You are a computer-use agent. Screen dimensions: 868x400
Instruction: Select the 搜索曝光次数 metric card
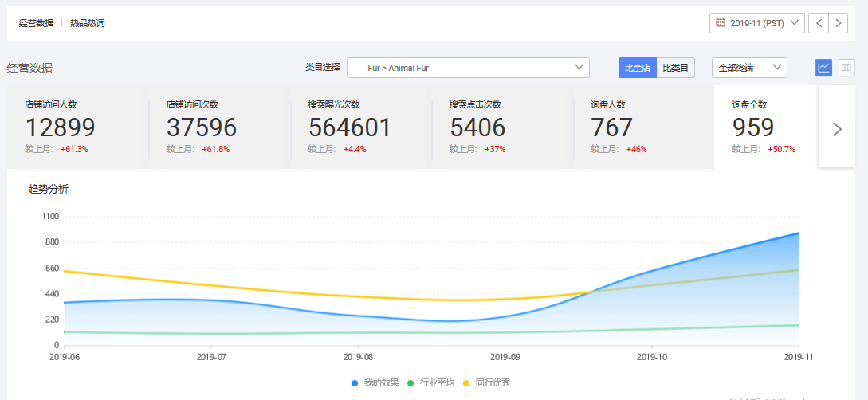360,127
